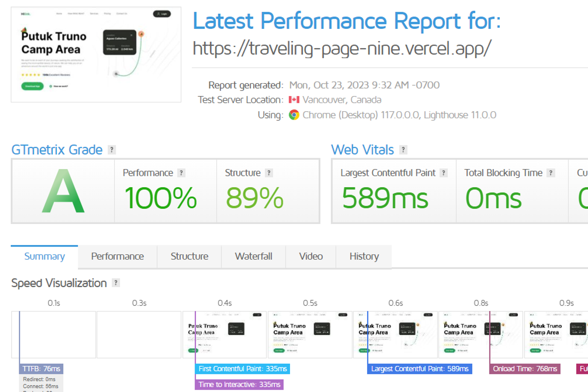The image size is (588, 392).
Task: Click the Web Vitals help question mark
Action: click(403, 150)
